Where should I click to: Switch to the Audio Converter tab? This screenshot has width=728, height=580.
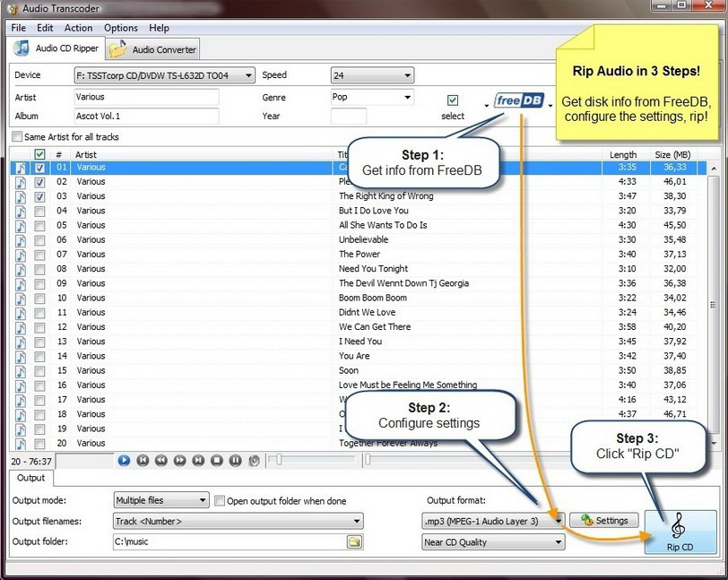153,49
